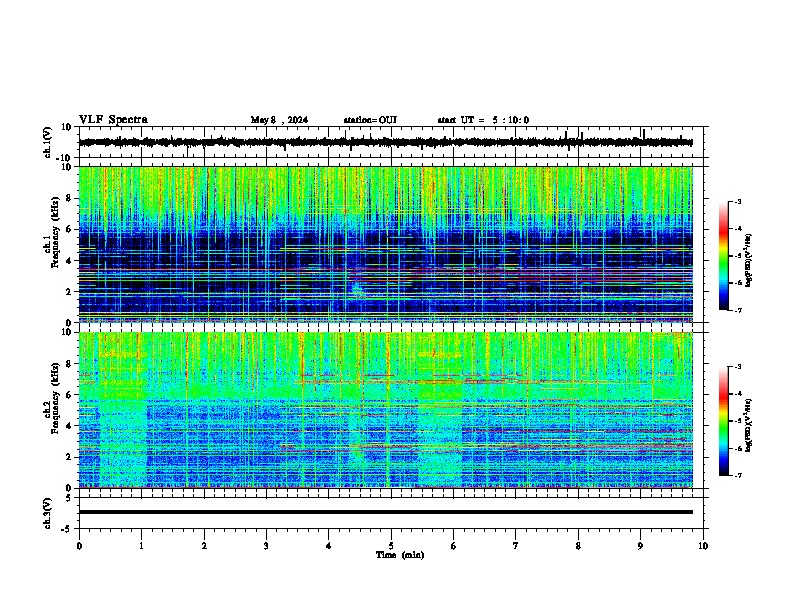
Task: Click the "4" kHz tick on ch.1 spectrogram
Action: 69,261
